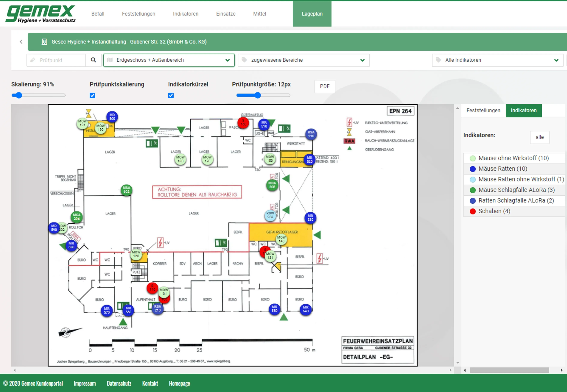Filter by Mäuse Schlagfalle ALoRa (3)
The image size is (567, 392).
click(x=514, y=190)
